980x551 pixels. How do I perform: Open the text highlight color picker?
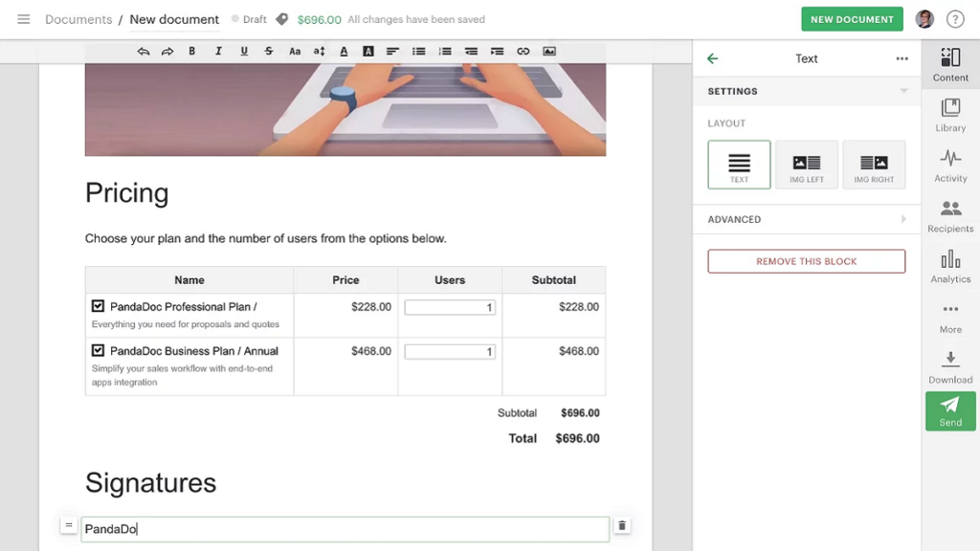(368, 52)
